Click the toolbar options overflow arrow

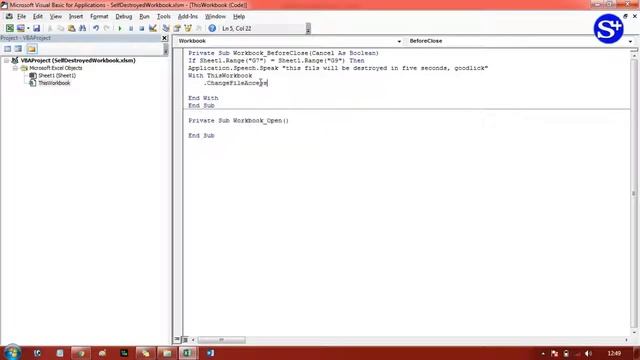308,29
